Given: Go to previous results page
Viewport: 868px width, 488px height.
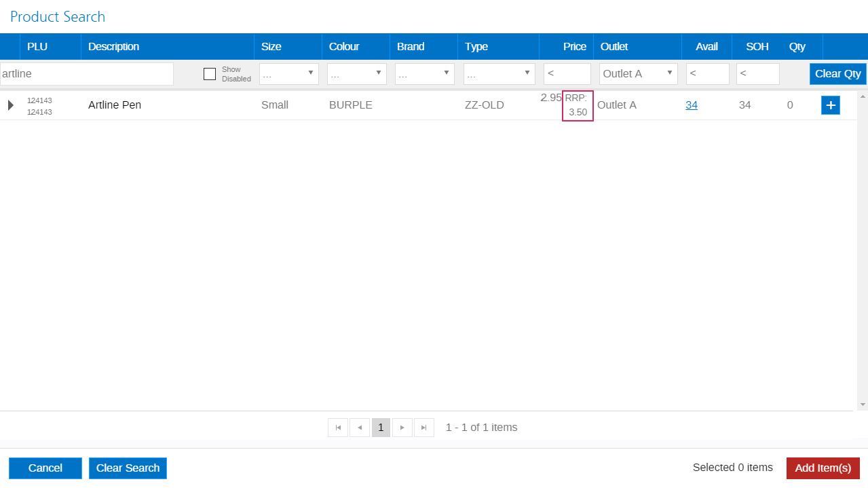Looking at the screenshot, I should (x=360, y=428).
